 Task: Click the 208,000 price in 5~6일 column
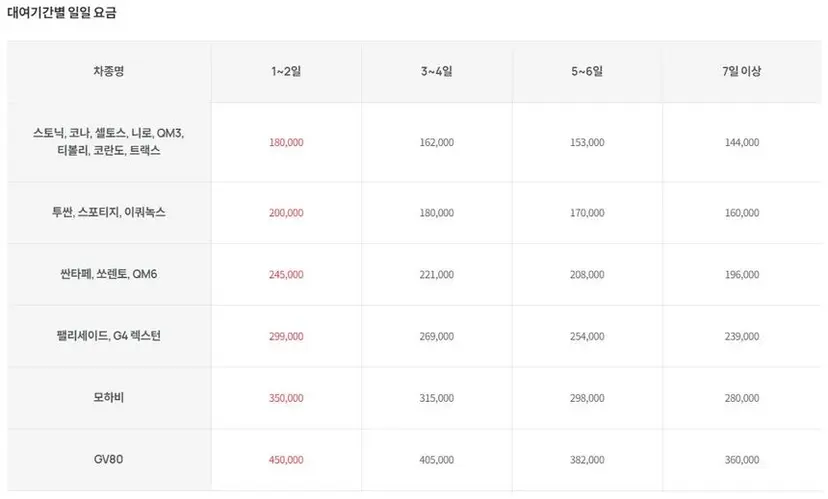click(587, 275)
